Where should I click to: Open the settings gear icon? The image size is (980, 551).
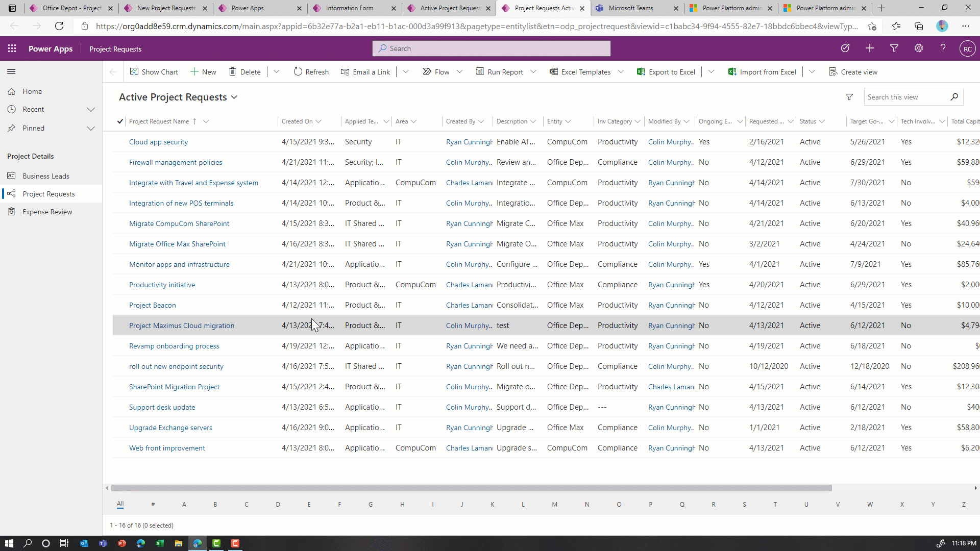coord(919,48)
